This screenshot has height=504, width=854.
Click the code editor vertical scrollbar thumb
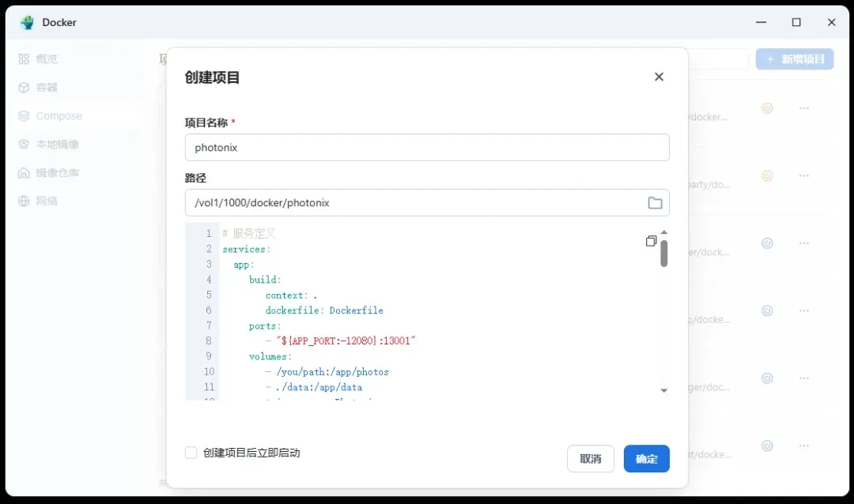(x=664, y=254)
